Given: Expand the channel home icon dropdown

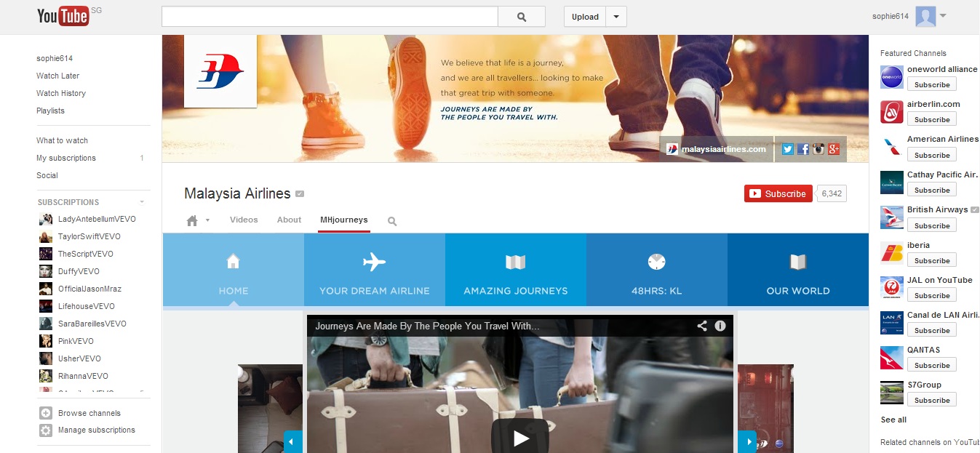Looking at the screenshot, I should pyautogui.click(x=207, y=220).
